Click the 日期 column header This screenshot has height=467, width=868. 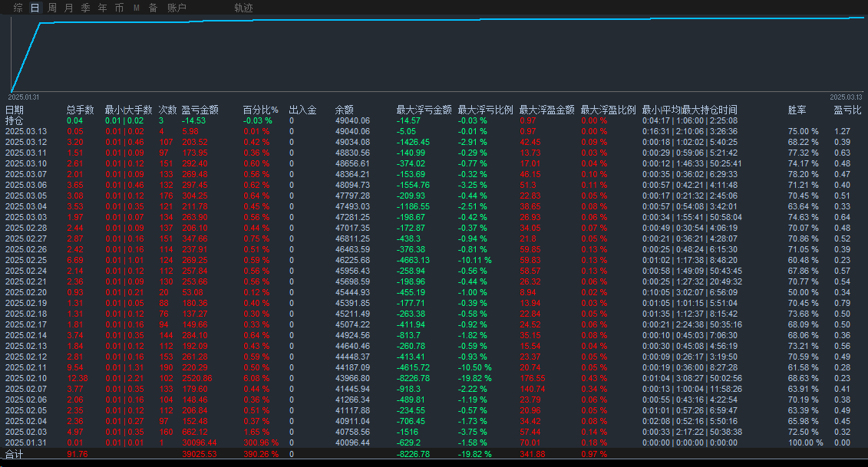coord(15,110)
